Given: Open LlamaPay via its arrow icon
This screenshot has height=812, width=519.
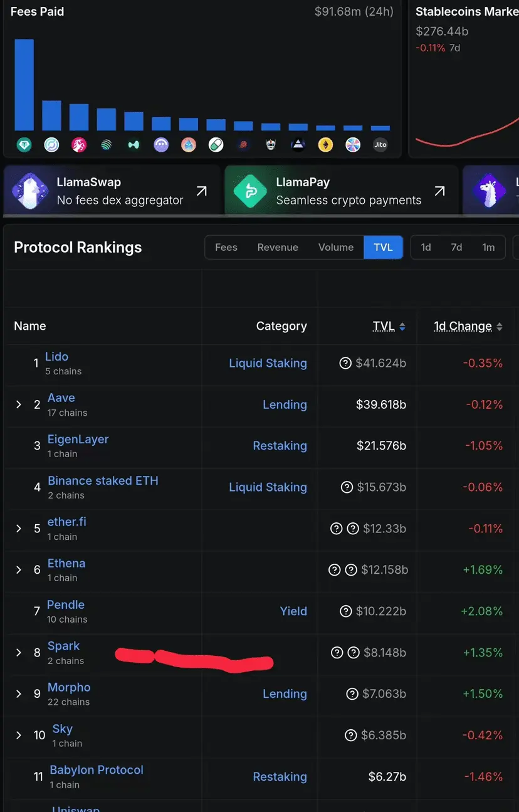Looking at the screenshot, I should coord(440,191).
